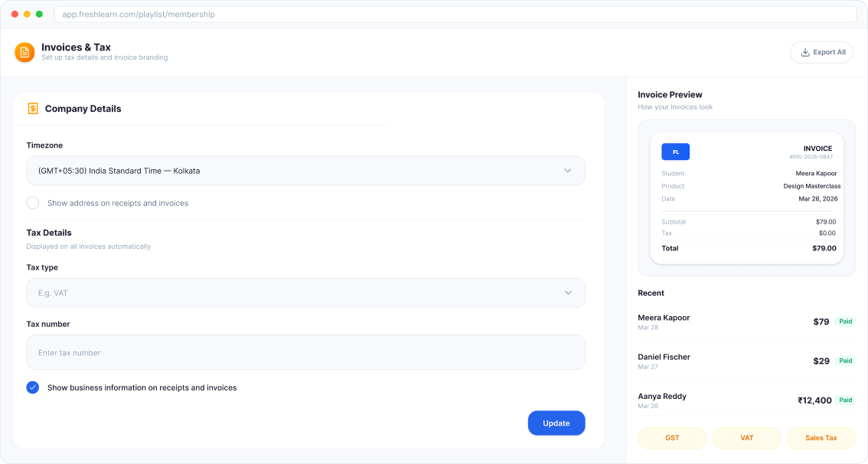Viewport: 868px width, 464px height.
Task: Select the GST tax chip
Action: pyautogui.click(x=672, y=438)
